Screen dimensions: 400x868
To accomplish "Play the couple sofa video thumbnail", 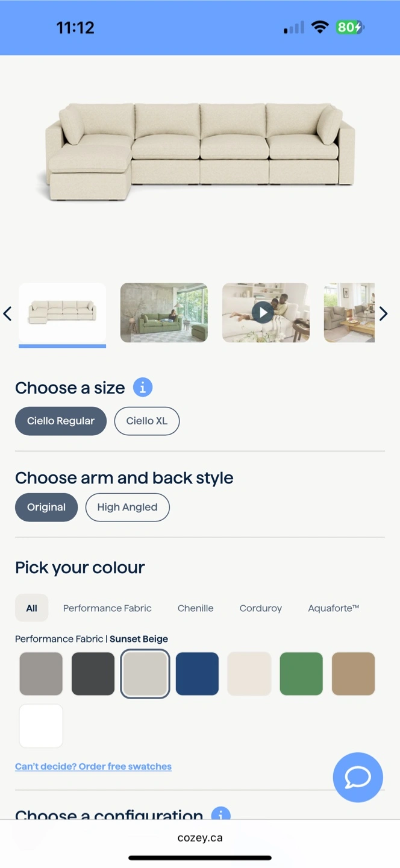I will [262, 313].
